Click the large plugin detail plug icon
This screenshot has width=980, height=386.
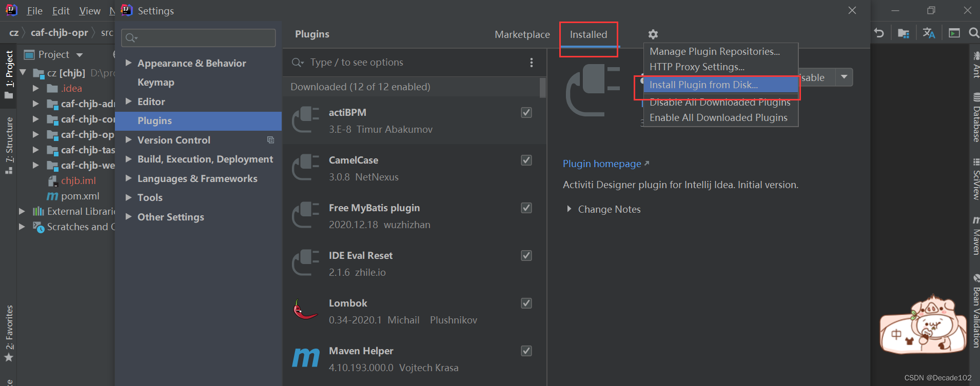click(593, 90)
